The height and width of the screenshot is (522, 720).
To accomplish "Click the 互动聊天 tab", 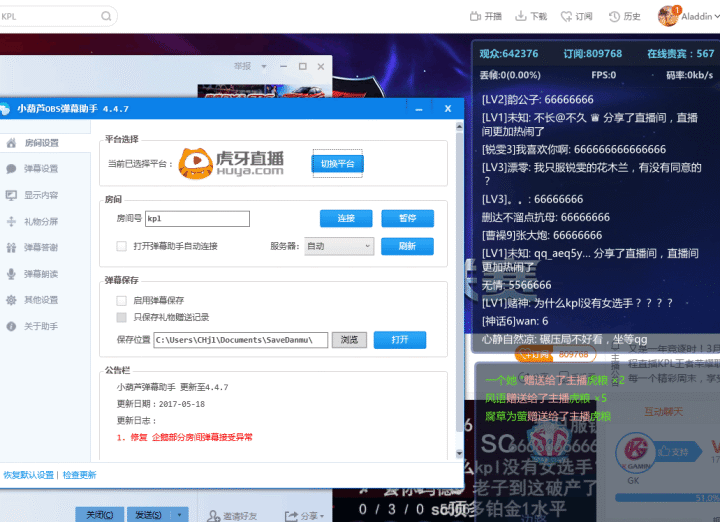I will [663, 412].
